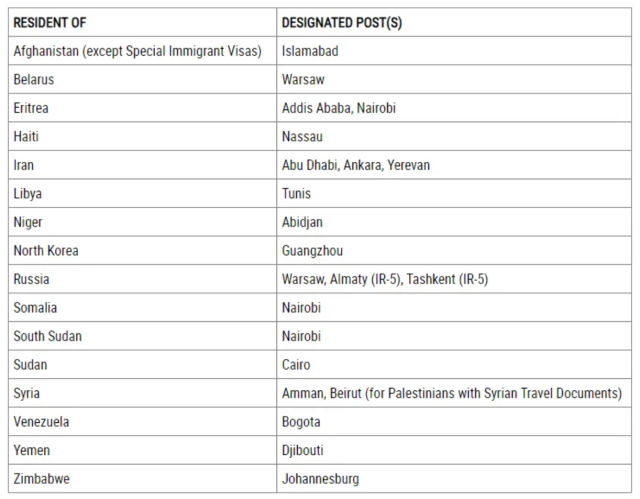Select the Libya country cell

142,194
